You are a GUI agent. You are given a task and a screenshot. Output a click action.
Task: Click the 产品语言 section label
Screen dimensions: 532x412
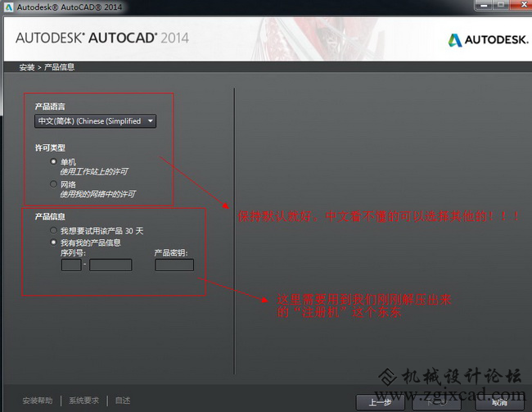(50, 106)
